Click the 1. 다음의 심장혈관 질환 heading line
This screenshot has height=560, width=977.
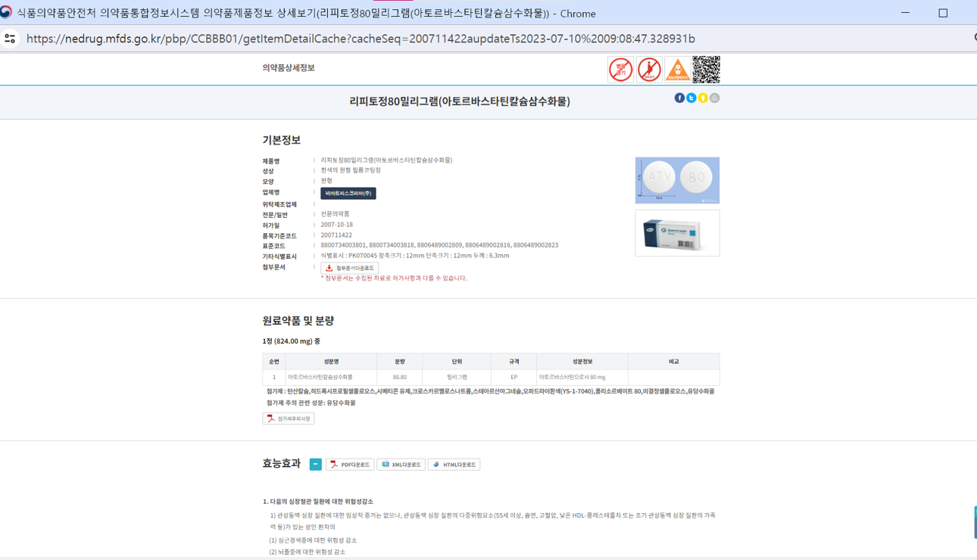(318, 502)
